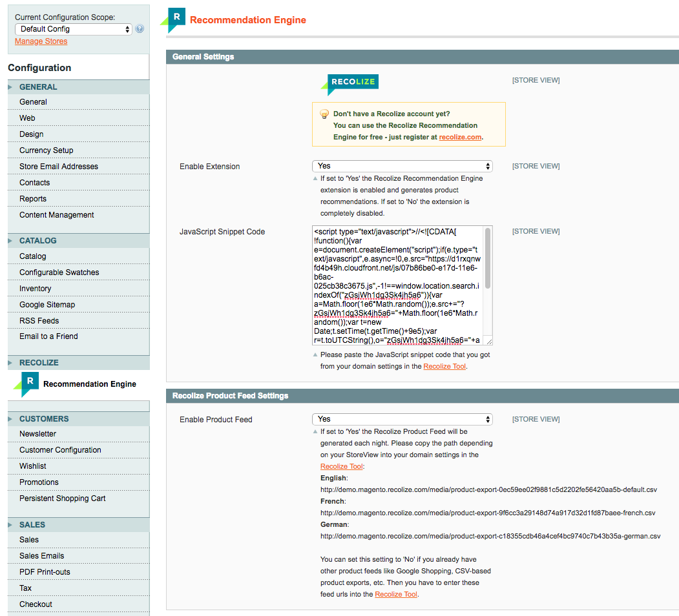Open the Content Management tab
Viewport: 679px width, 616px height.
78,215
